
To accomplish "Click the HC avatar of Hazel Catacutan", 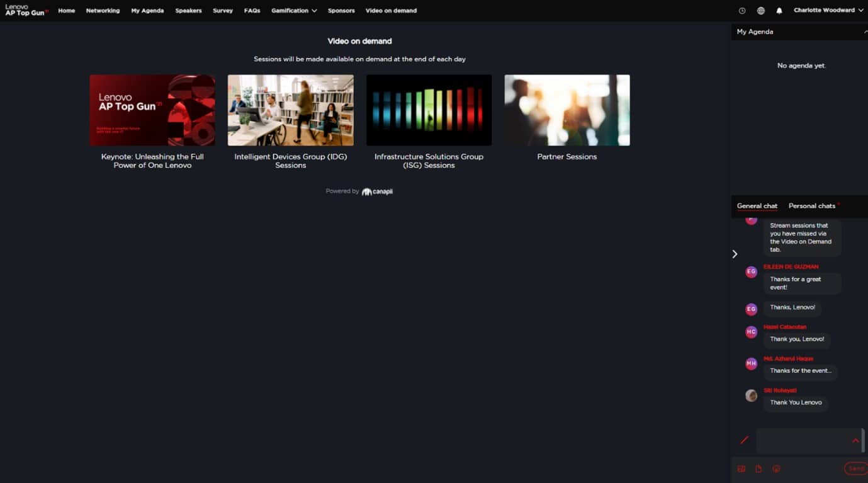I will click(x=751, y=332).
